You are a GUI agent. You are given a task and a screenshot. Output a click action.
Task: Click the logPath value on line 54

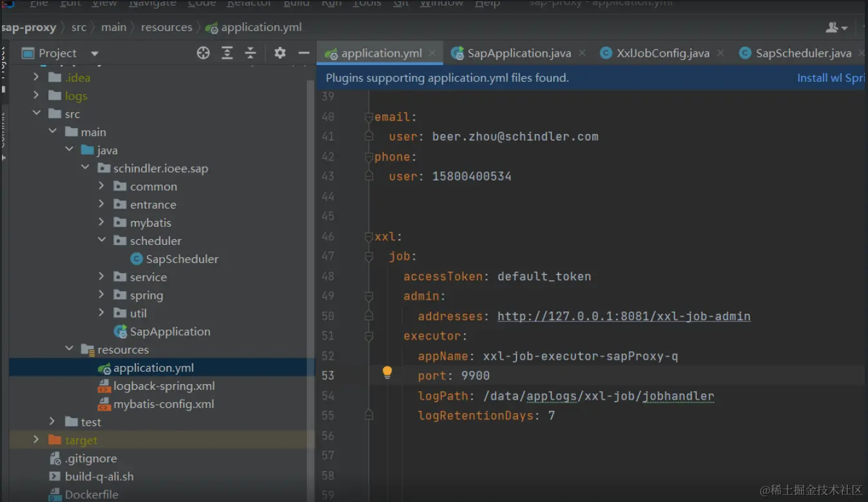[x=599, y=396]
